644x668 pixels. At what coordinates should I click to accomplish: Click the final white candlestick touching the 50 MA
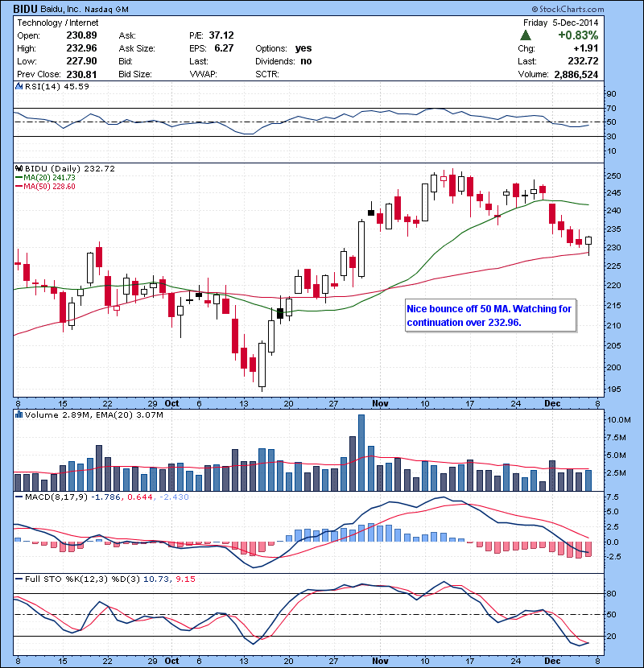pyautogui.click(x=588, y=244)
